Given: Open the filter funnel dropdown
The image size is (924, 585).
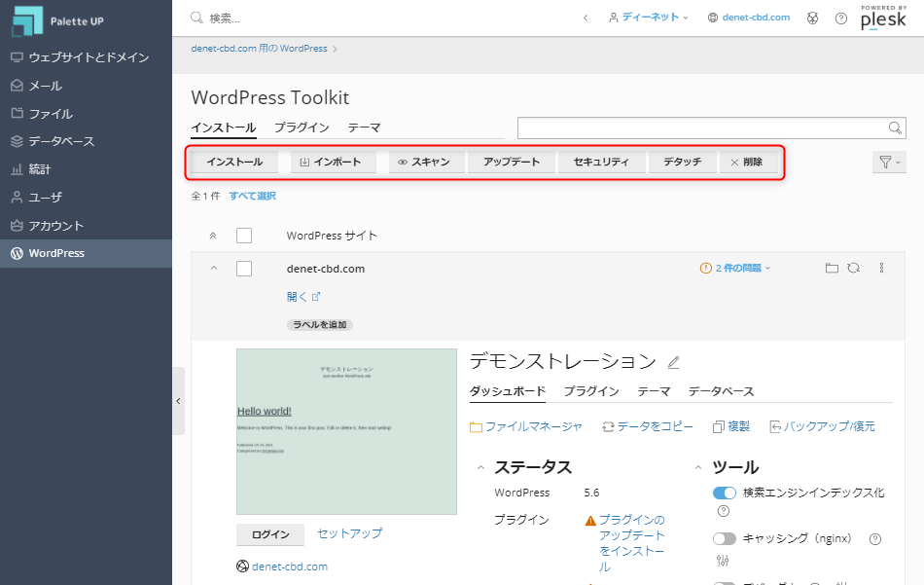Looking at the screenshot, I should (889, 162).
